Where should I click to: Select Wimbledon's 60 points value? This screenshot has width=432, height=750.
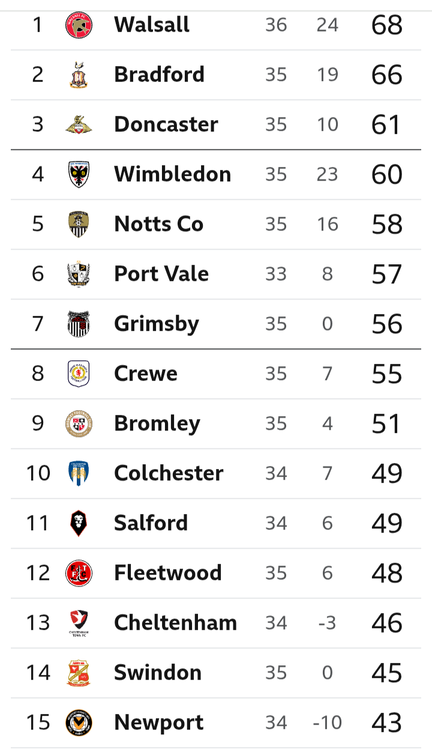coord(387,174)
